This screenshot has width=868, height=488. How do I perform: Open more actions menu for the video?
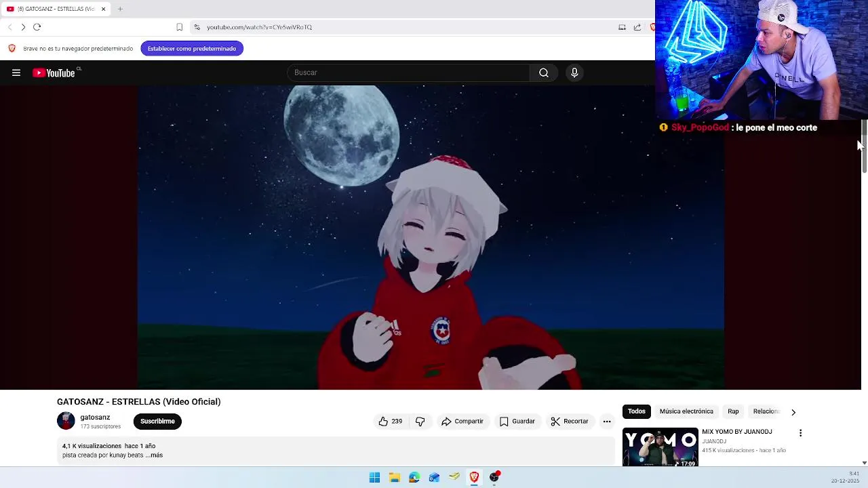click(x=607, y=421)
